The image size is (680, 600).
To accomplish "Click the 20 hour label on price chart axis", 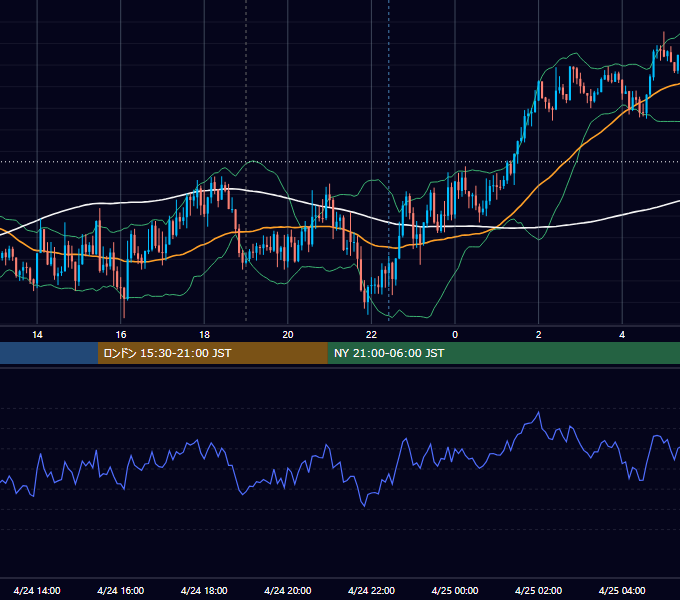I will pyautogui.click(x=288, y=335).
